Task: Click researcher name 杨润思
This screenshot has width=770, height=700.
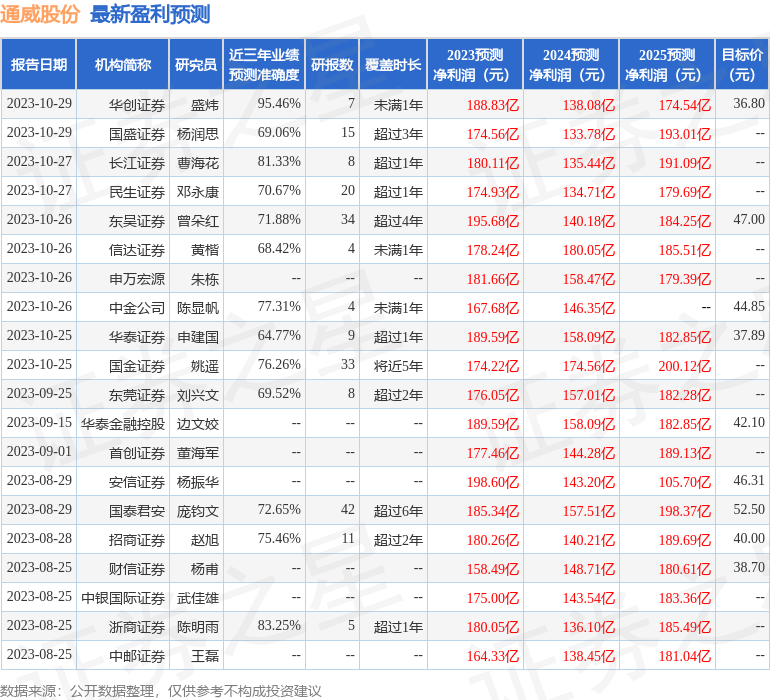Action: click(x=198, y=134)
